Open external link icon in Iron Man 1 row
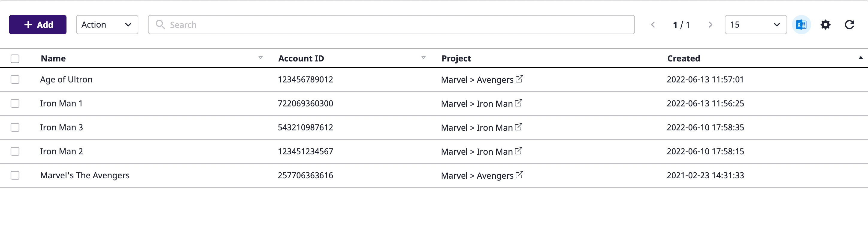This screenshot has height=238, width=868. tap(518, 103)
